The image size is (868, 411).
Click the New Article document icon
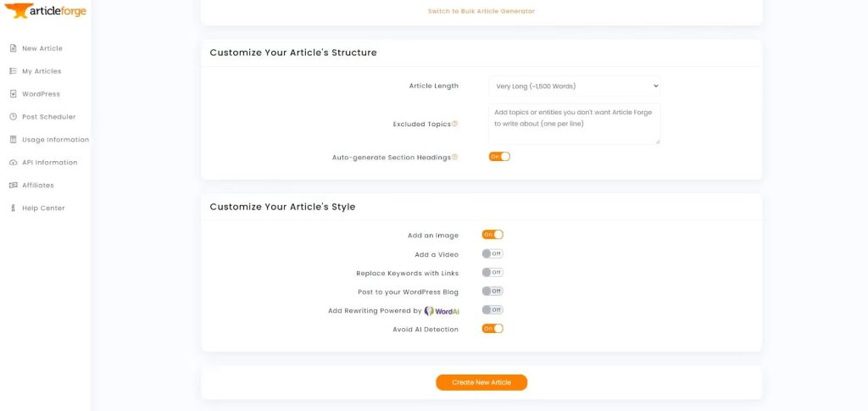14,48
